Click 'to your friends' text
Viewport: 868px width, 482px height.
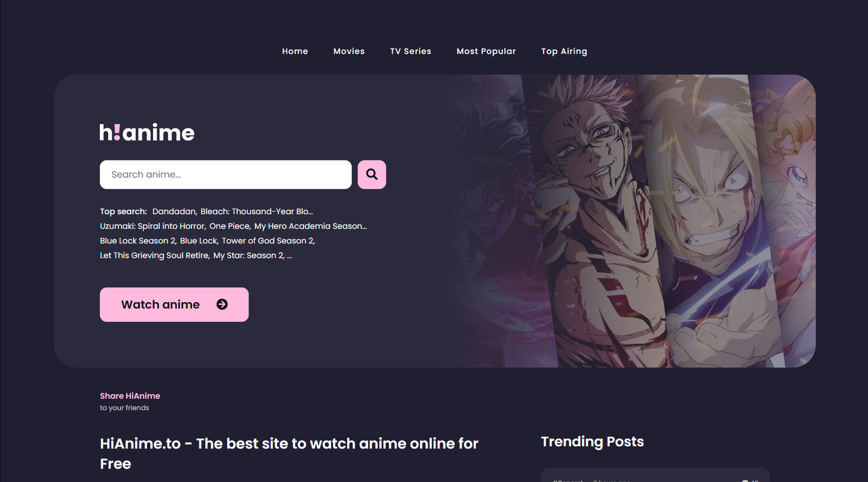124,408
